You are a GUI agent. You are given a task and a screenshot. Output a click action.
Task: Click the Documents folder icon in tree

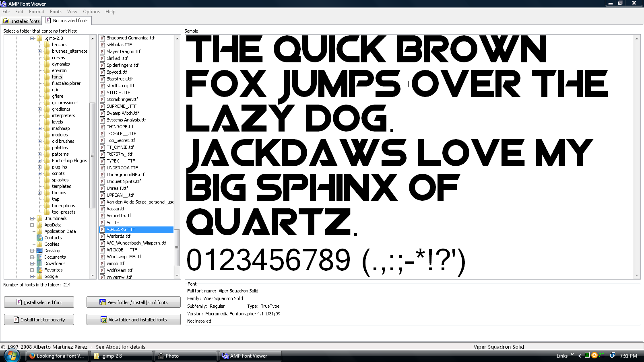coord(39,257)
